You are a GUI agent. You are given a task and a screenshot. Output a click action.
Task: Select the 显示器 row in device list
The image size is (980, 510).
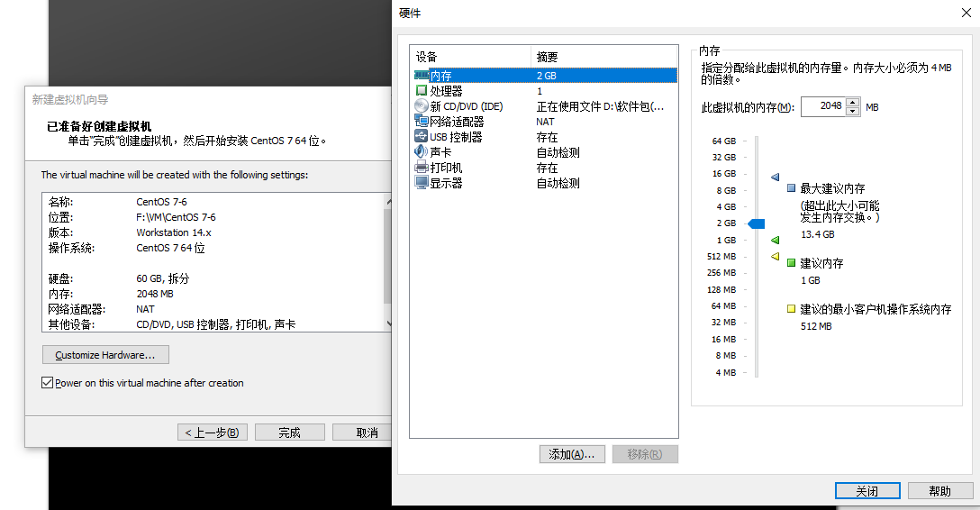546,183
